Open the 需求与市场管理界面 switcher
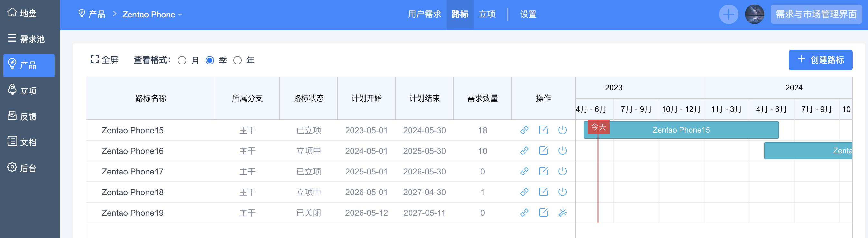The width and height of the screenshot is (868, 238). (816, 15)
